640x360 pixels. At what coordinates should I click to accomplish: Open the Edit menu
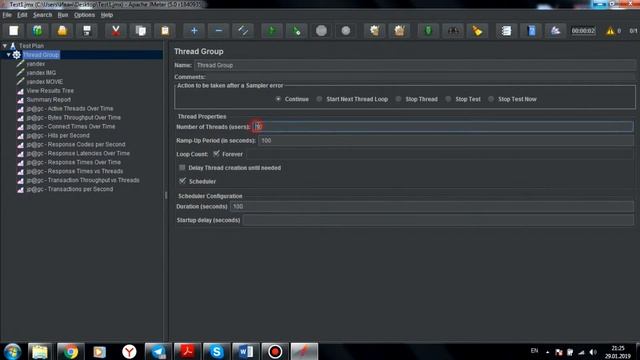click(x=22, y=15)
